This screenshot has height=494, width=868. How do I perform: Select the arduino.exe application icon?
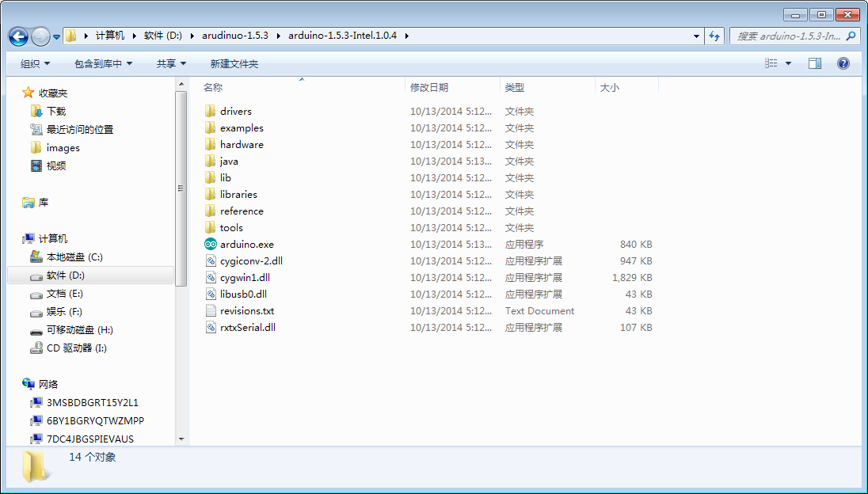(211, 244)
